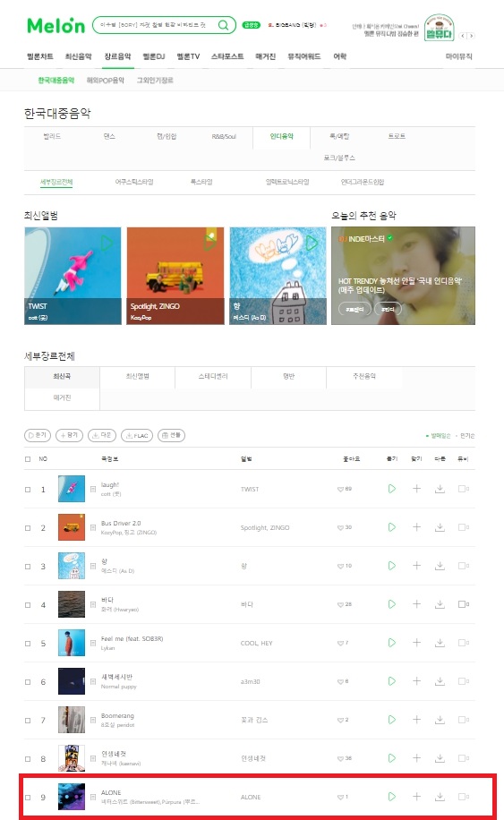Check the checkbox for track 1
Image resolution: width=504 pixels, height=820 pixels.
click(x=28, y=490)
